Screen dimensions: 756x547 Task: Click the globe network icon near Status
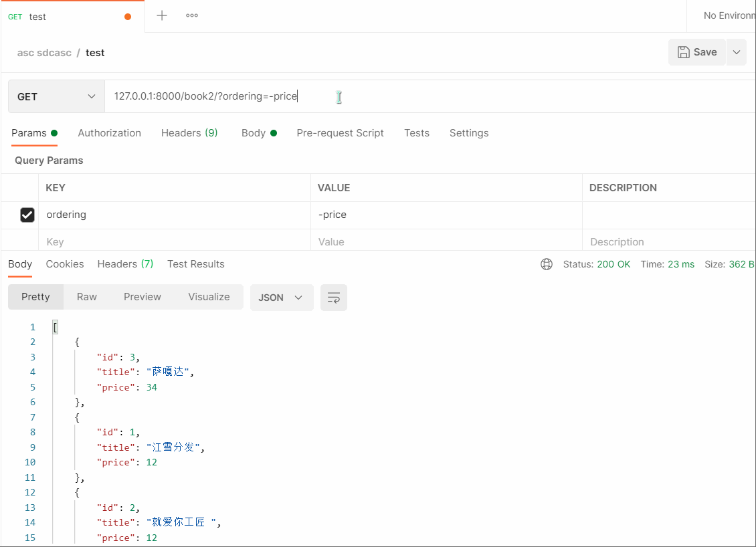coord(547,264)
